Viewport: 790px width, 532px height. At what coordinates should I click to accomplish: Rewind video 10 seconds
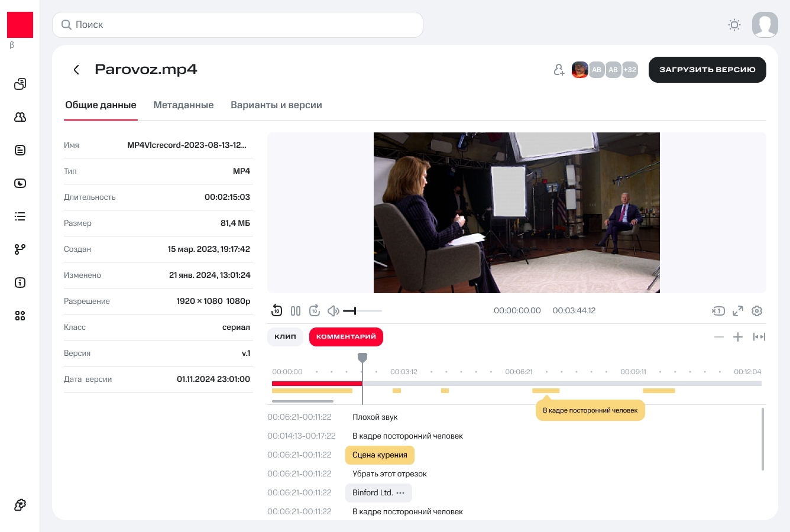point(277,311)
